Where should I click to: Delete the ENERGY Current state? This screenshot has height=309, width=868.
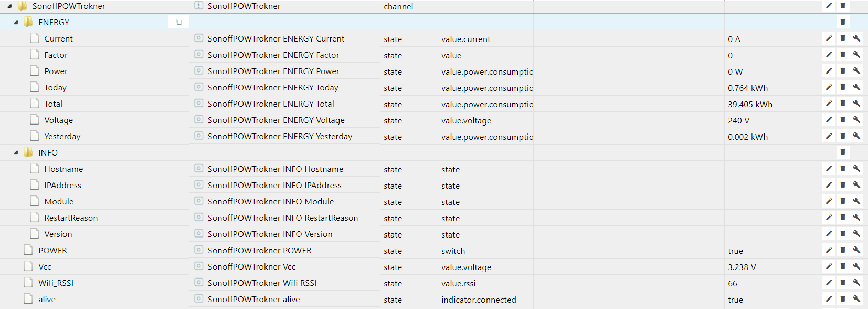(843, 38)
